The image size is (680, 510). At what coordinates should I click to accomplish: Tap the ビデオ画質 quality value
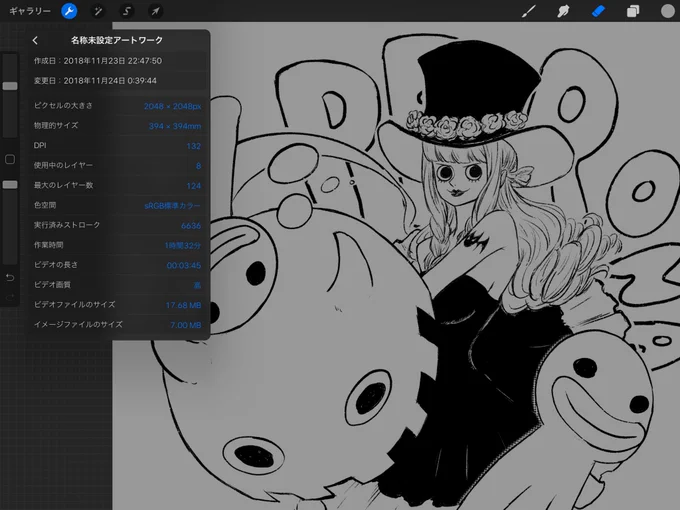[197, 285]
